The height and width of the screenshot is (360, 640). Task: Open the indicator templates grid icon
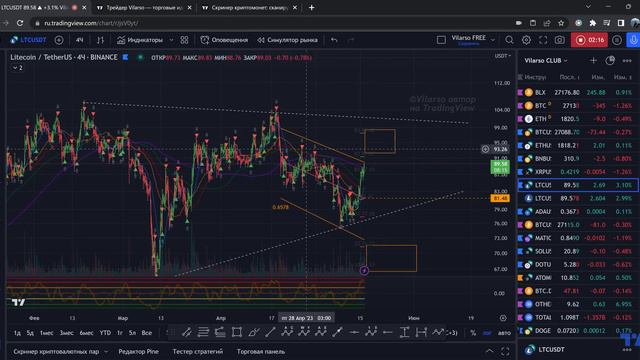(184, 40)
